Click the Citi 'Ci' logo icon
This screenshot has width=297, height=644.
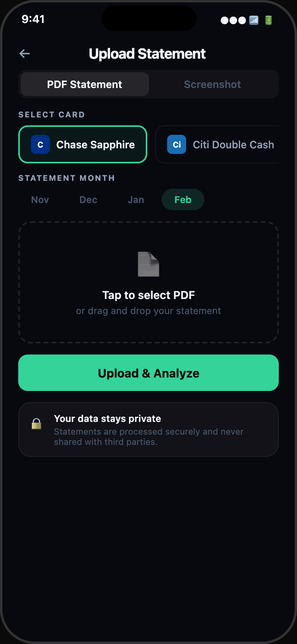tap(177, 145)
